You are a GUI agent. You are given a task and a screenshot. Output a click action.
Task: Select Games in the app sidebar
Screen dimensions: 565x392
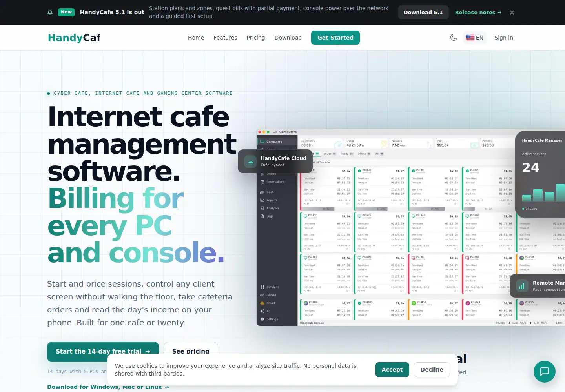click(277, 295)
